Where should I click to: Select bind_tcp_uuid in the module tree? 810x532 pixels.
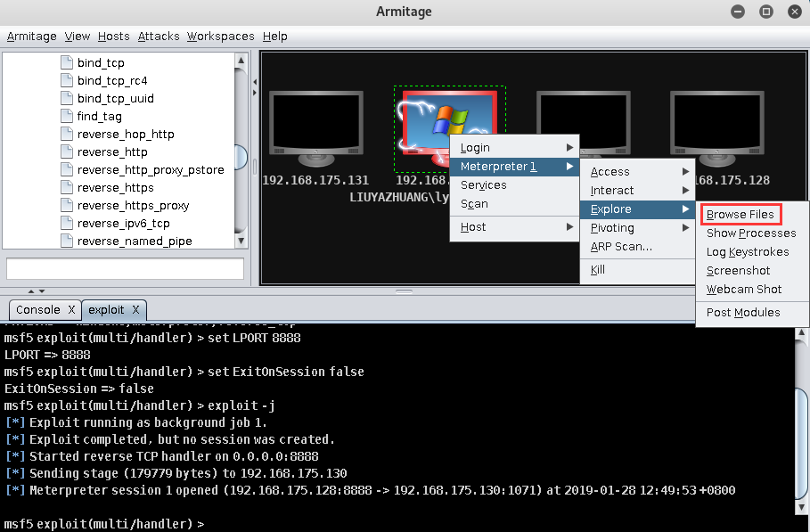[116, 98]
